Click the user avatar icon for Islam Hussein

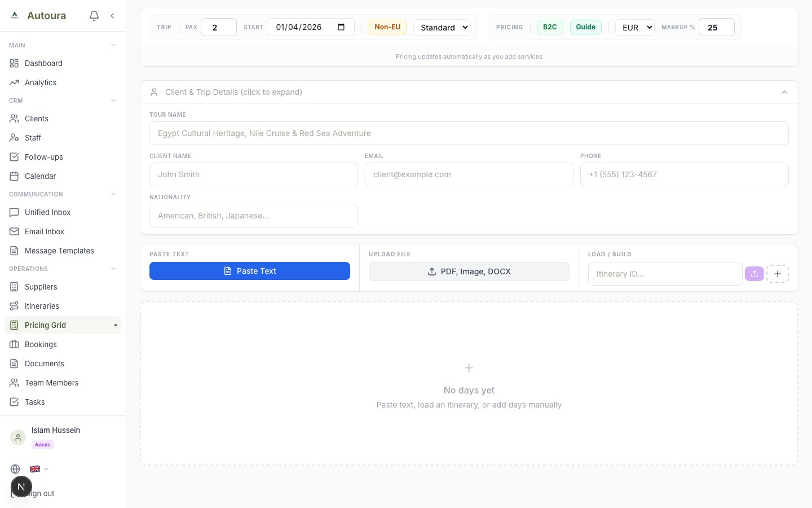(18, 437)
